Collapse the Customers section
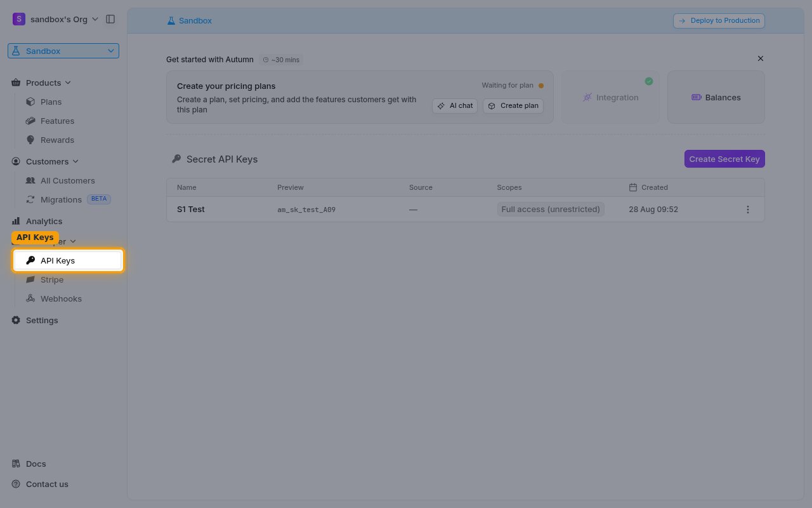The height and width of the screenshot is (508, 812). pos(46,161)
